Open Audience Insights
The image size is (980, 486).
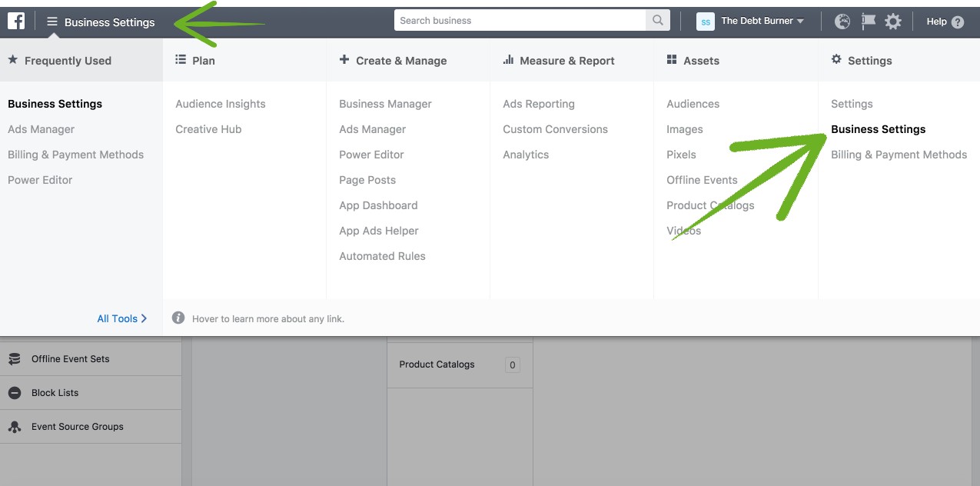coord(221,104)
